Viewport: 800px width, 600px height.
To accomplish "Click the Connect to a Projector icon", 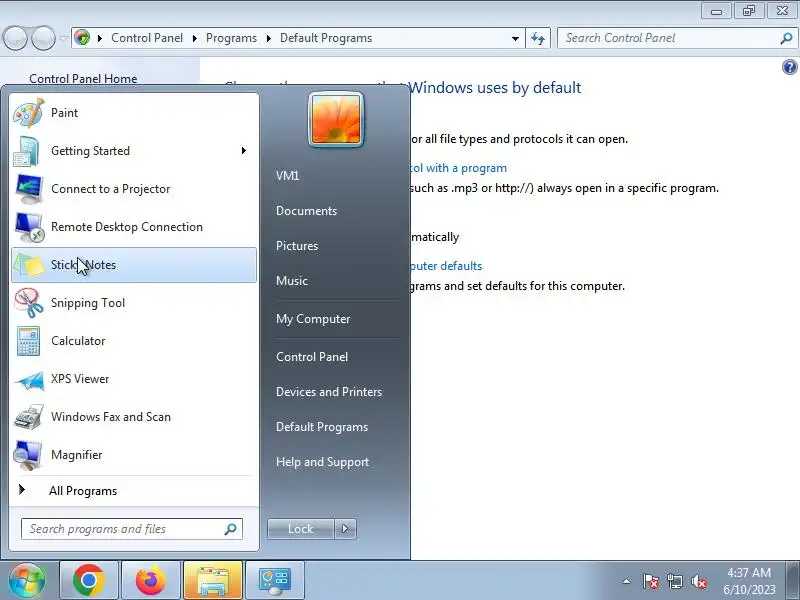I will (29, 189).
